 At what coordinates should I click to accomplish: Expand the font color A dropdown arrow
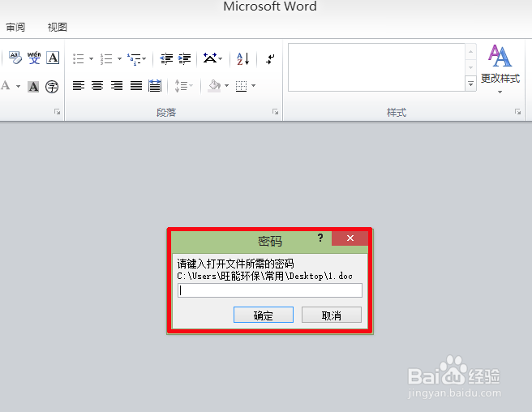[x=19, y=86]
